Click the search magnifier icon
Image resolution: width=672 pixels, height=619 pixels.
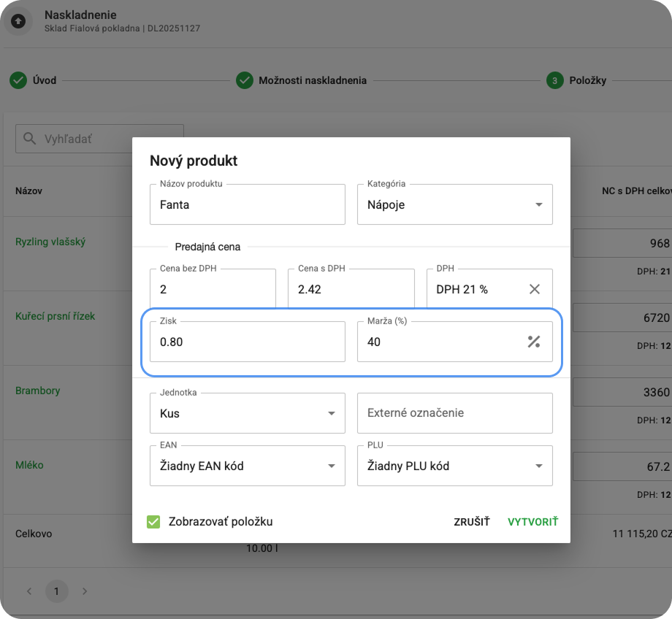tap(30, 139)
